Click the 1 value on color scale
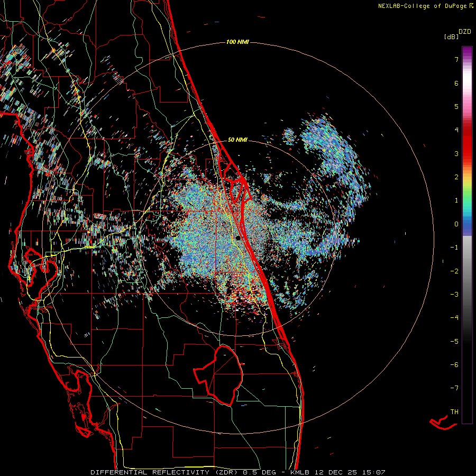This screenshot has width=476, height=476. click(456, 200)
